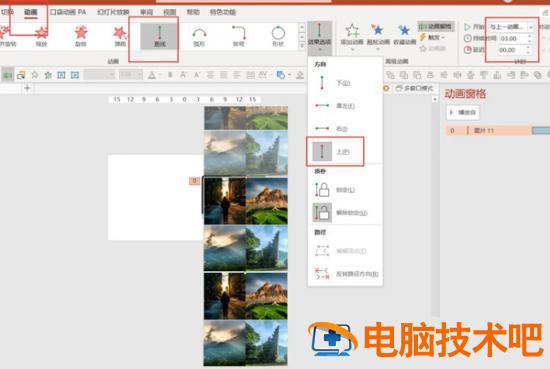This screenshot has width=550, height=369.
Task: Increase the animation duration with up stepper
Action: (530, 36)
